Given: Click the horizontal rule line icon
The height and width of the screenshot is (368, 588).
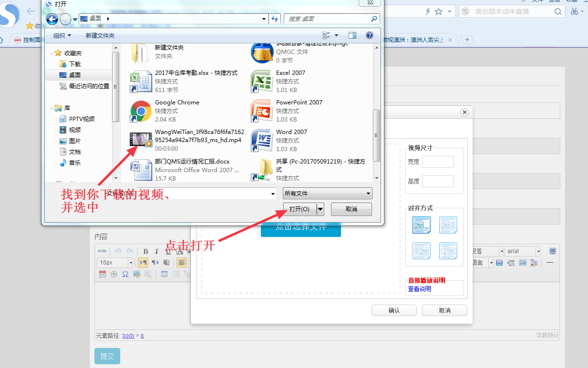Looking at the screenshot, I should (x=550, y=263).
